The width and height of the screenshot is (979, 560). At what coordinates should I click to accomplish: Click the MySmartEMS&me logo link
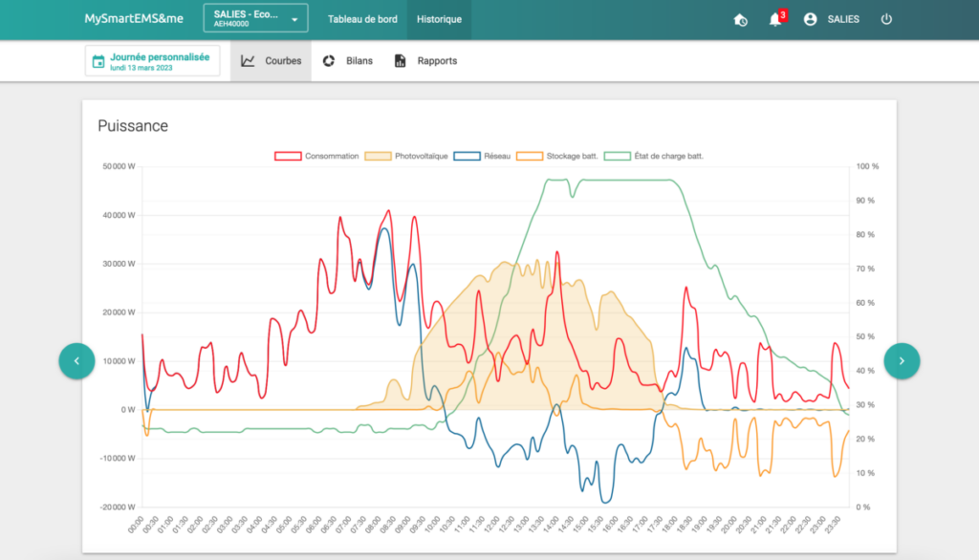point(134,19)
